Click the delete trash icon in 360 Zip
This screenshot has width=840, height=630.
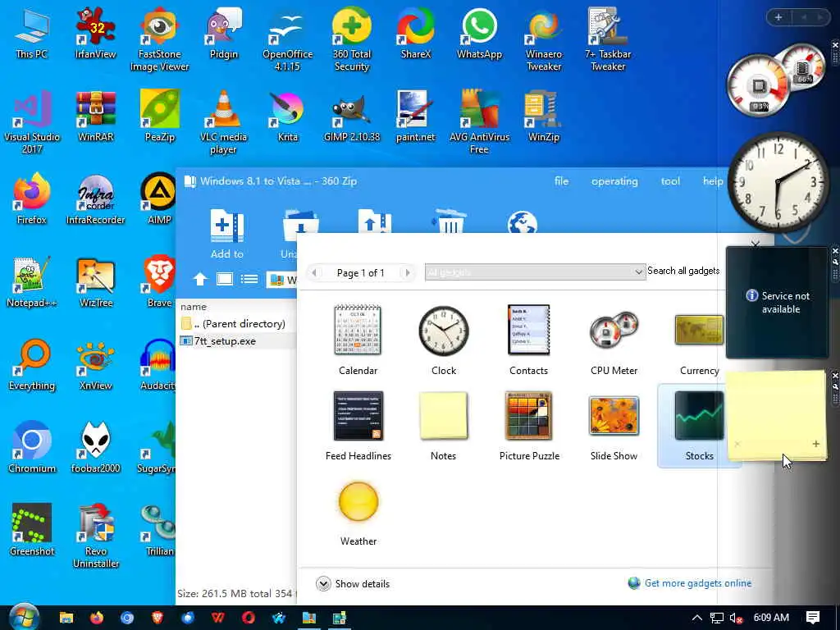pos(449,221)
